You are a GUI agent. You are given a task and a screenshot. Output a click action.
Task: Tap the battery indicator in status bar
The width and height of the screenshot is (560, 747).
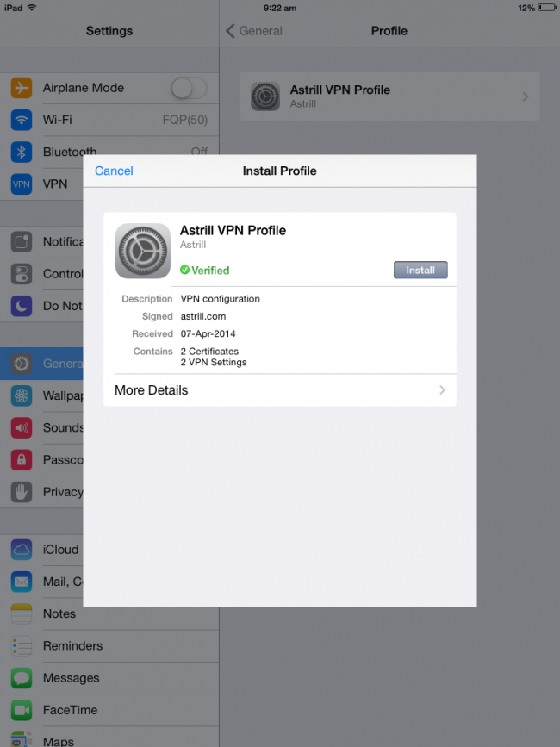[545, 8]
